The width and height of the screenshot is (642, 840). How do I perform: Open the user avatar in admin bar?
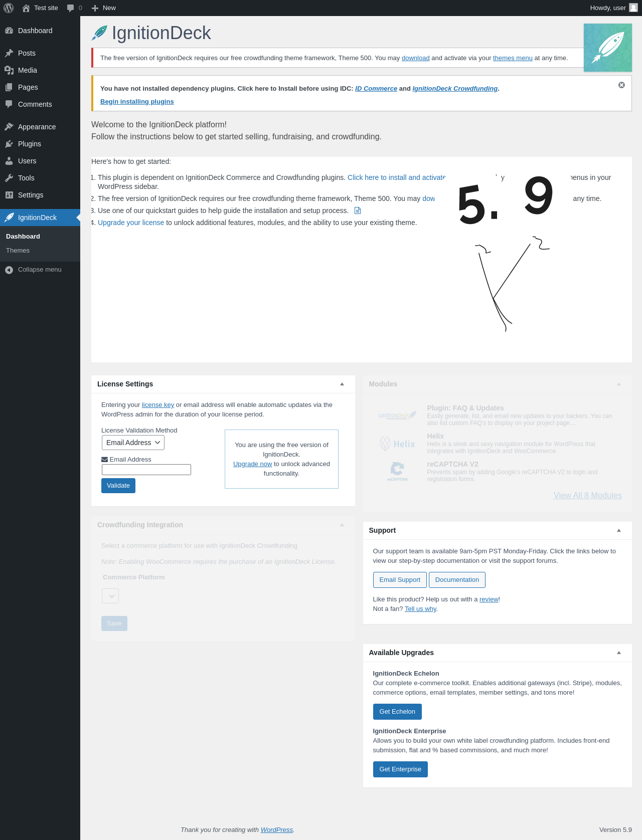point(633,8)
